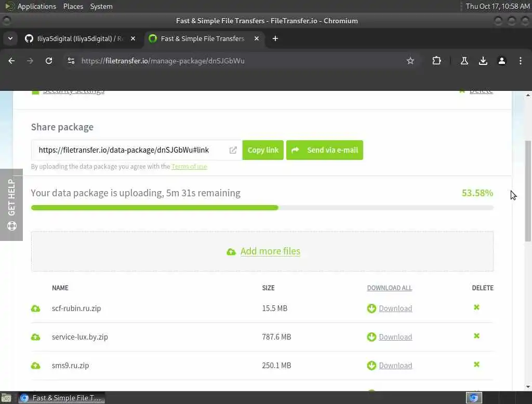This screenshot has height=404, width=532.
Task: Open tab search dropdown arrow
Action: pos(10,38)
